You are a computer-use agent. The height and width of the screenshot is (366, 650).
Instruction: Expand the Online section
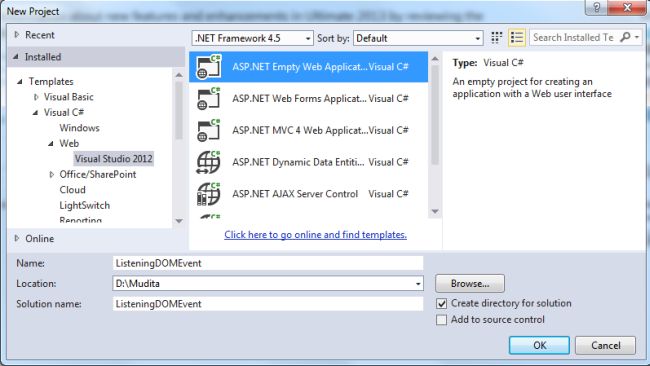click(x=17, y=238)
